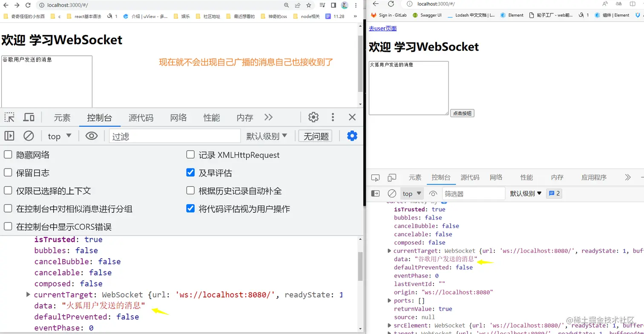Create live expression with the eye icon in Chrome
The height and width of the screenshot is (334, 644).
[x=92, y=136]
